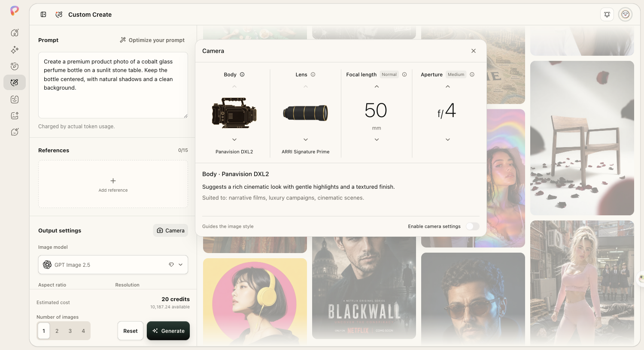This screenshot has height=350, width=644.
Task: Close the Camera panel
Action: click(x=474, y=51)
